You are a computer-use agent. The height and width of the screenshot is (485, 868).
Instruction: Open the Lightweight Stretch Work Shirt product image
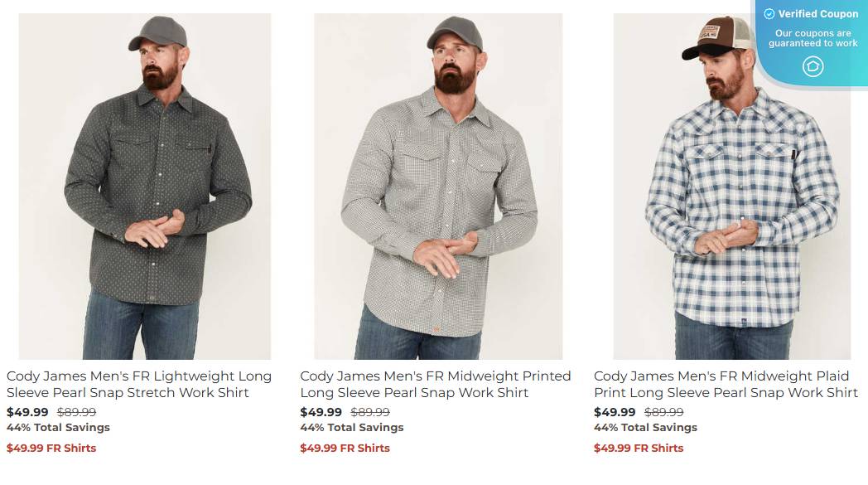(x=144, y=187)
